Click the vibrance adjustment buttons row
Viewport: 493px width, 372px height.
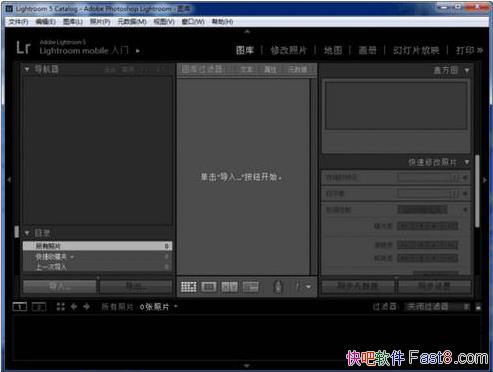tap(428, 258)
